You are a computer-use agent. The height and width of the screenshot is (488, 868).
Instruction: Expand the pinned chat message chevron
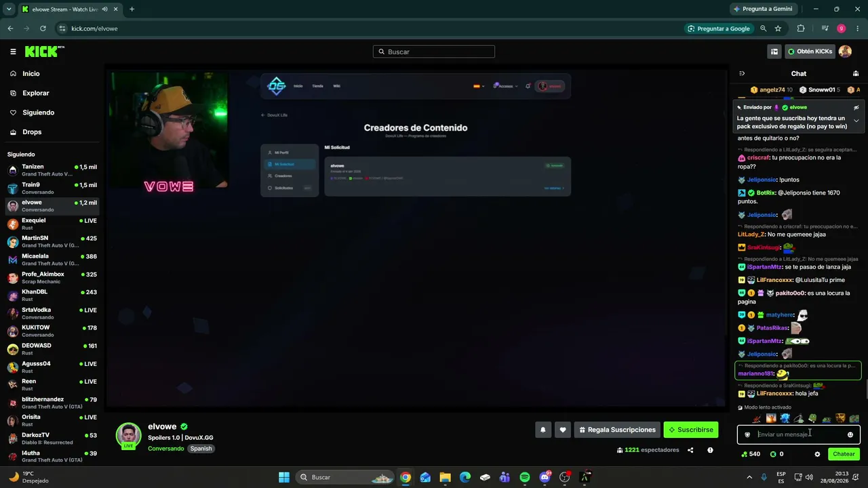click(x=856, y=121)
